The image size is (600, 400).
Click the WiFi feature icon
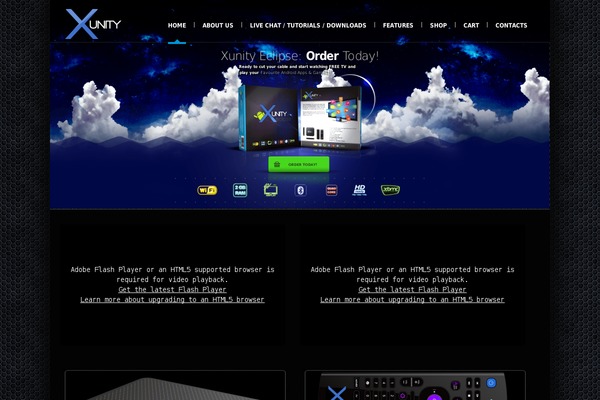pos(207,190)
